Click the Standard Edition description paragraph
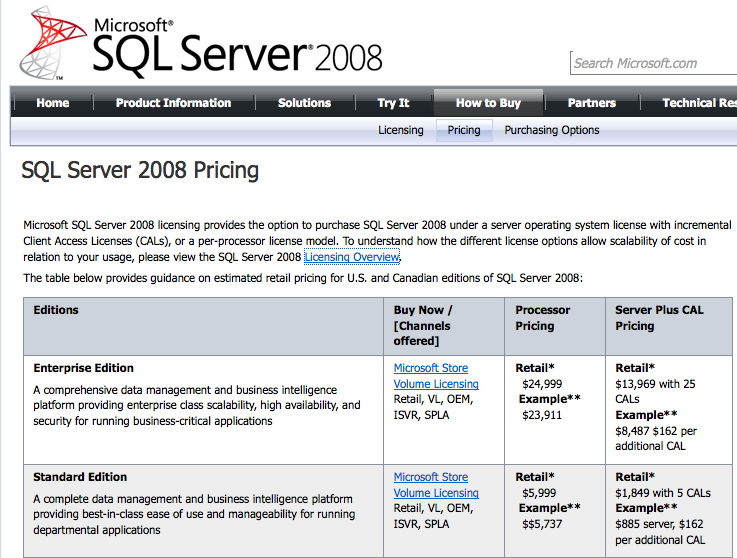The height and width of the screenshot is (558, 737). click(194, 514)
